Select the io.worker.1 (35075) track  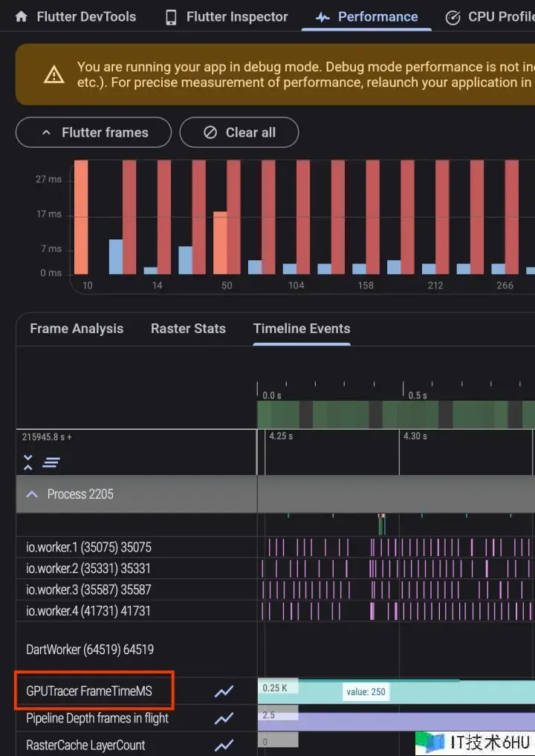(x=88, y=547)
